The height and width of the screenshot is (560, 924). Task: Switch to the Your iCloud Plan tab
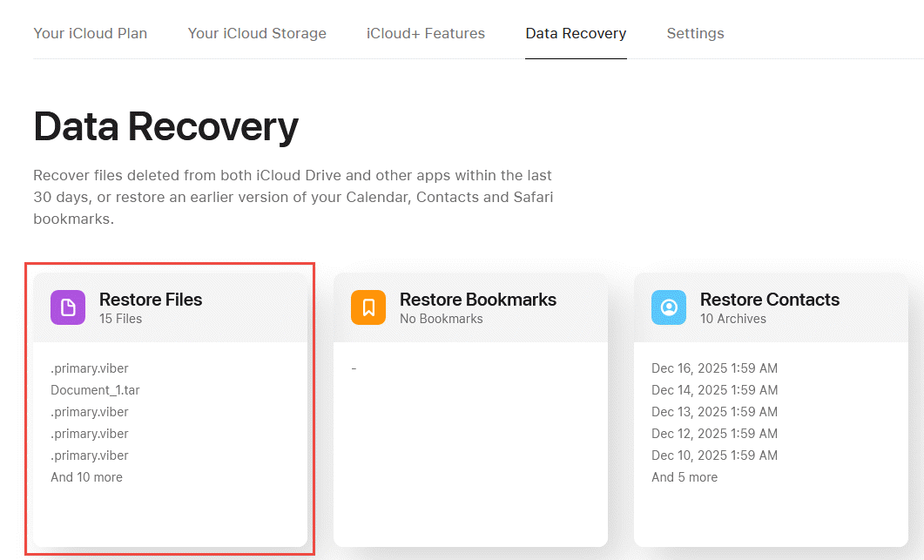[90, 33]
